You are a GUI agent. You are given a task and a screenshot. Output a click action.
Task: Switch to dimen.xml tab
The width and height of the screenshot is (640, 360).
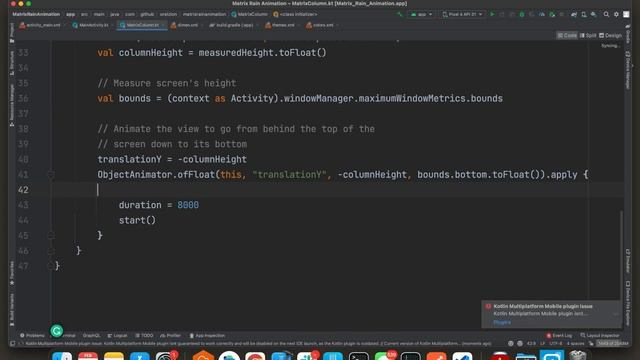[x=185, y=25]
